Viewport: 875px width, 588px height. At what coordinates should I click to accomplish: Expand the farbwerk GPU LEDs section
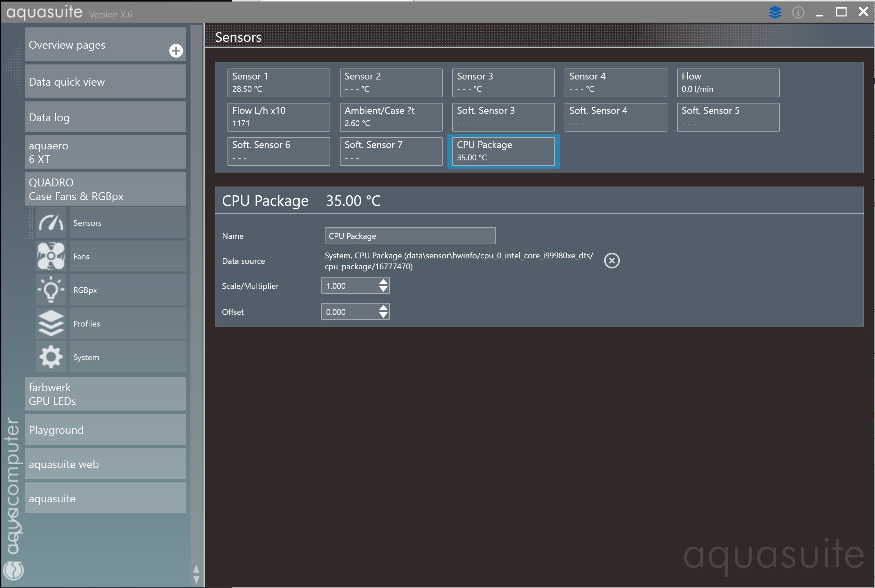[105, 394]
